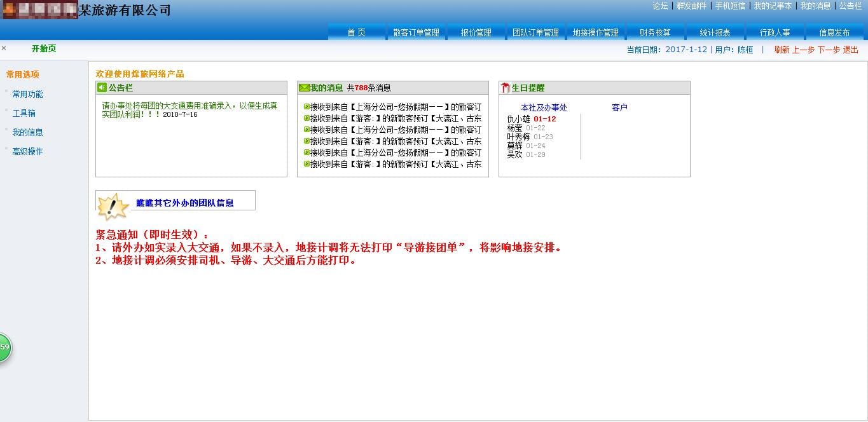Click the green envelope icon by 我的消息
The image size is (868, 422).
tap(304, 88)
